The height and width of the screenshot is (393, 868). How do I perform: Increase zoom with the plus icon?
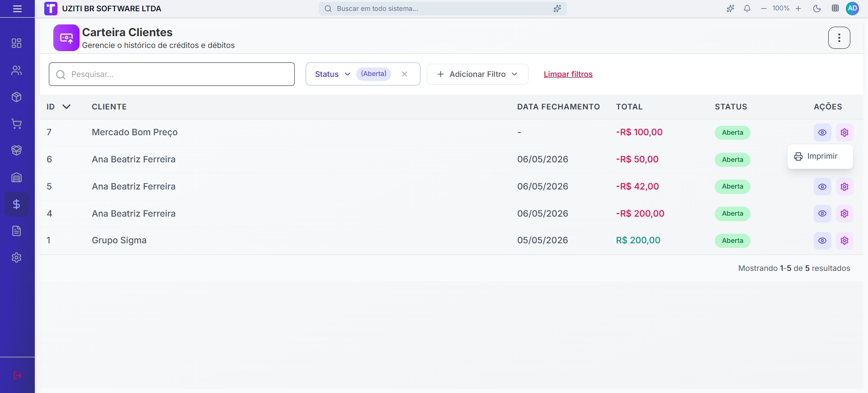[798, 9]
